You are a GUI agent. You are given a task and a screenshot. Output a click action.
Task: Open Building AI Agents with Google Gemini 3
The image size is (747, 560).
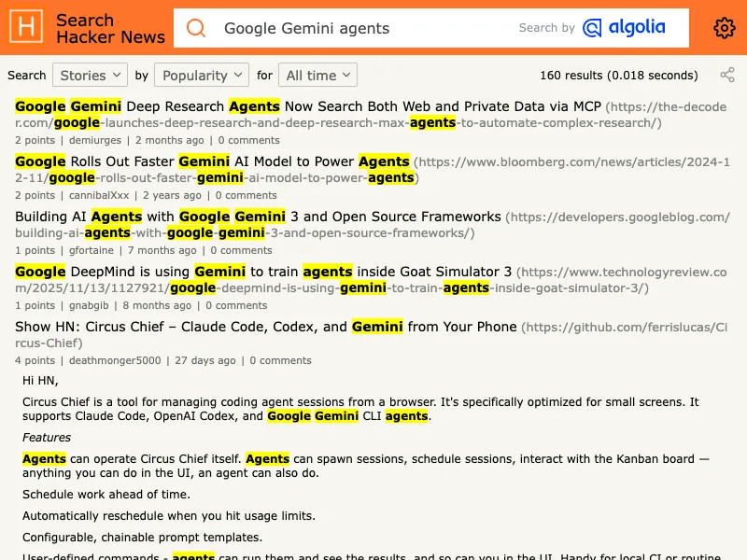(258, 217)
